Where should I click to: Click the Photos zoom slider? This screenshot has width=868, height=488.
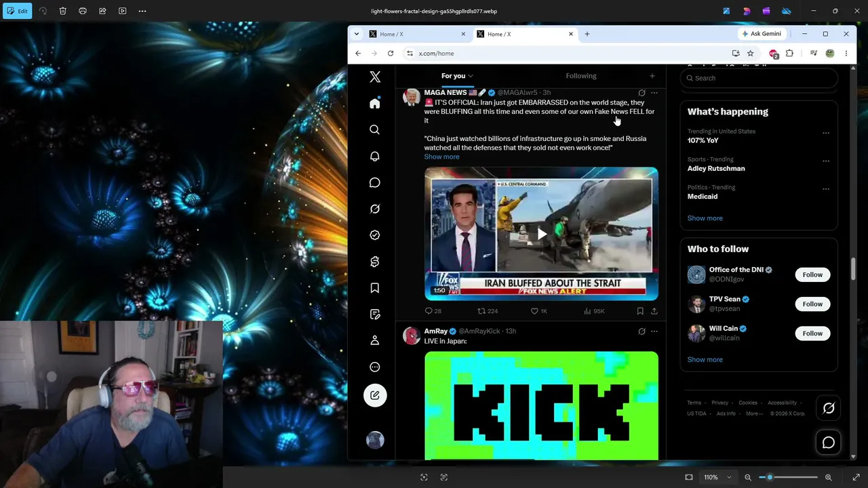click(x=788, y=477)
